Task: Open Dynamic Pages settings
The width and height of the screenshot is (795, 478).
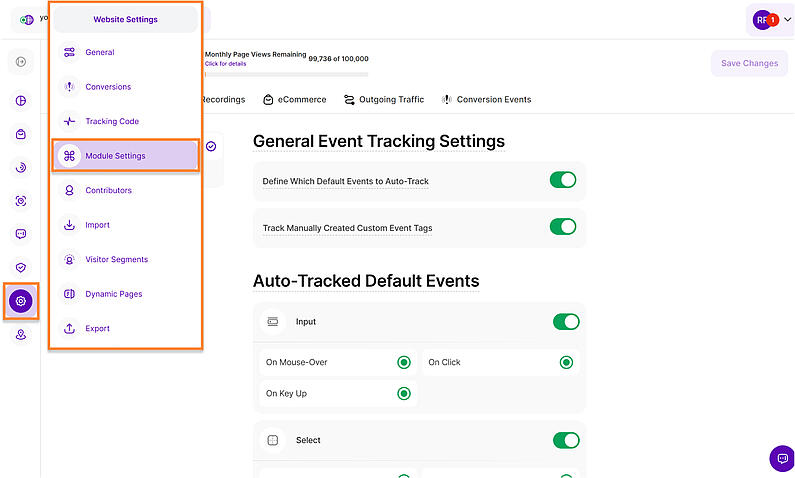Action: point(125,293)
